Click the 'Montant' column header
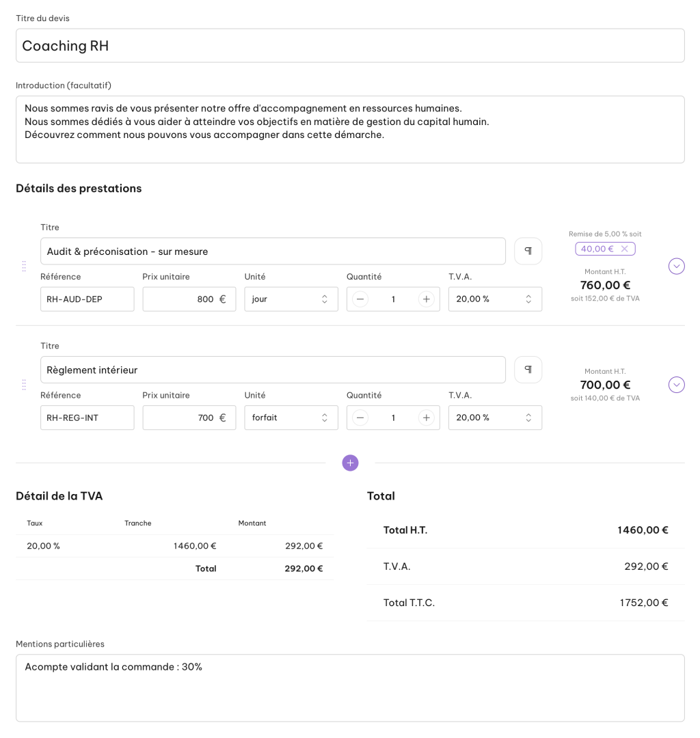Screen dimensions: 700x738 [252, 523]
